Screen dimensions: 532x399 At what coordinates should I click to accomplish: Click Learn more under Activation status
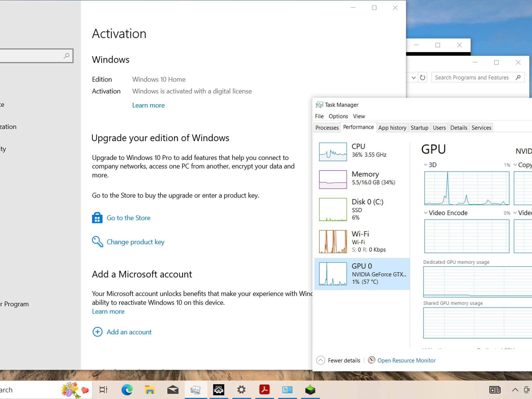pos(148,105)
